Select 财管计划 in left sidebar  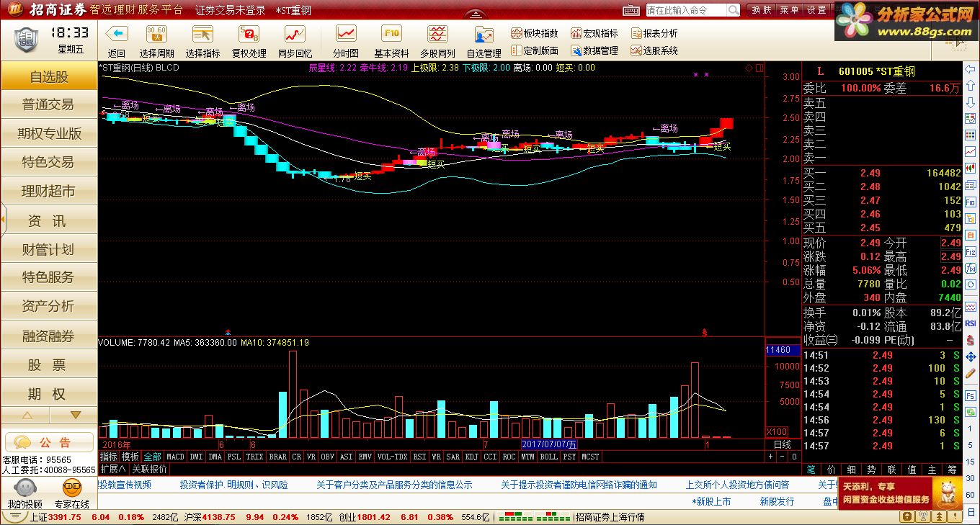tap(48, 249)
